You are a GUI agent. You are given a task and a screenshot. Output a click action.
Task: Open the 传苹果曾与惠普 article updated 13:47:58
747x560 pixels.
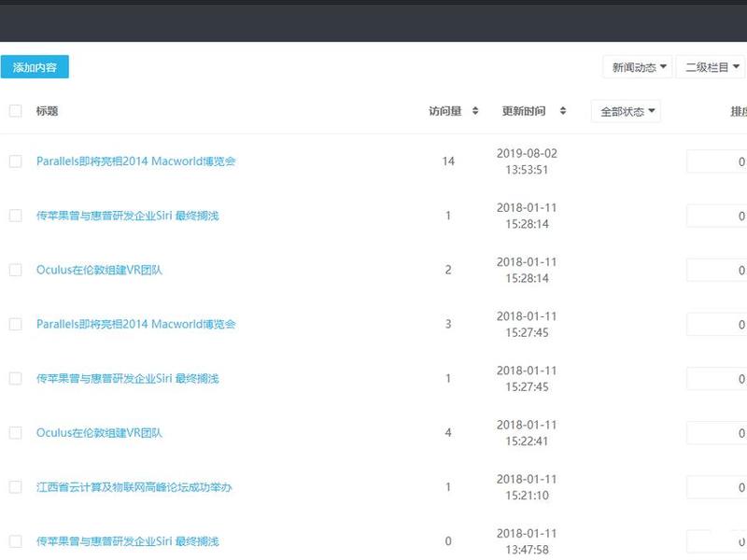[x=128, y=541]
